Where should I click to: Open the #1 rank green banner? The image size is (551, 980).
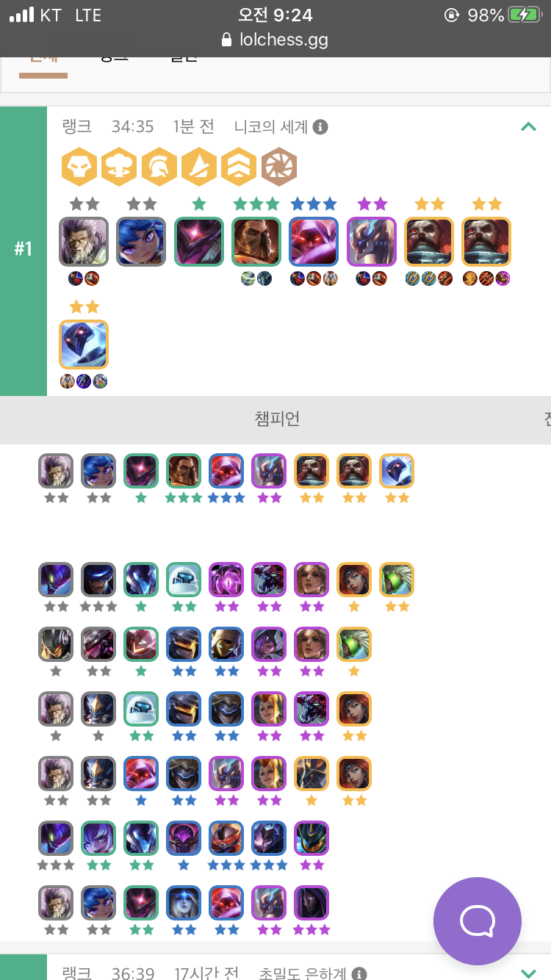pos(24,250)
